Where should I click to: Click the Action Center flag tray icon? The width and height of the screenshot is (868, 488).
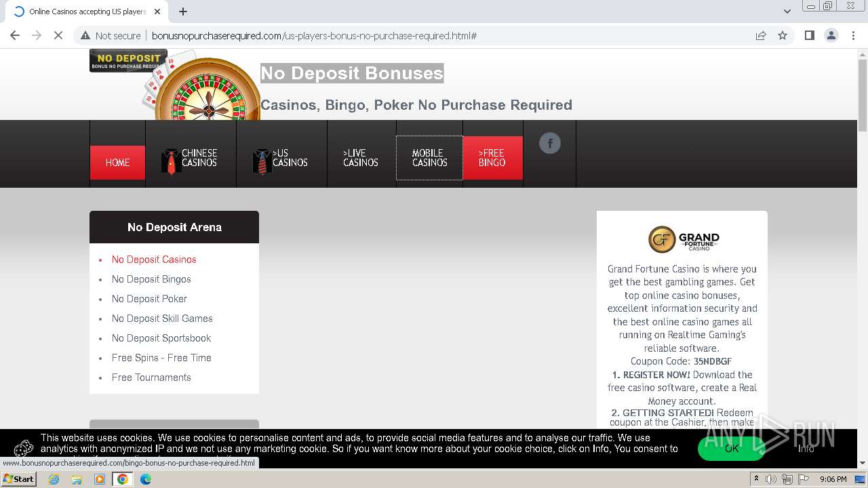coord(804,479)
